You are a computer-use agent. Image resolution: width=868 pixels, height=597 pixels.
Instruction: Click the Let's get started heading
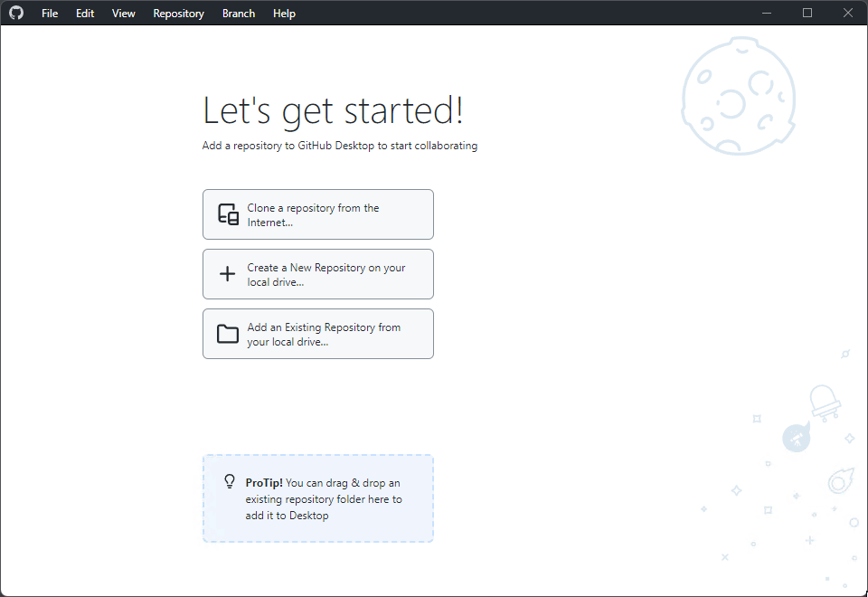click(334, 110)
